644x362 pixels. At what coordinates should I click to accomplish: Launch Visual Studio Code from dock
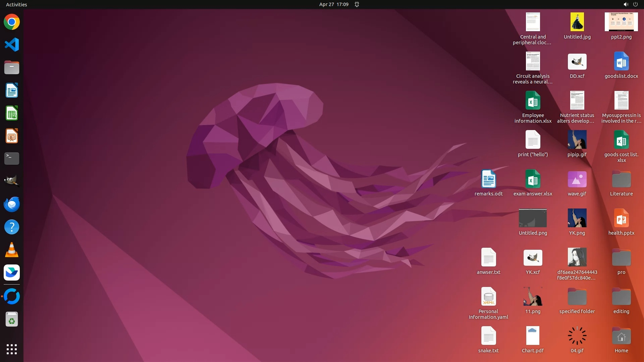[12, 45]
